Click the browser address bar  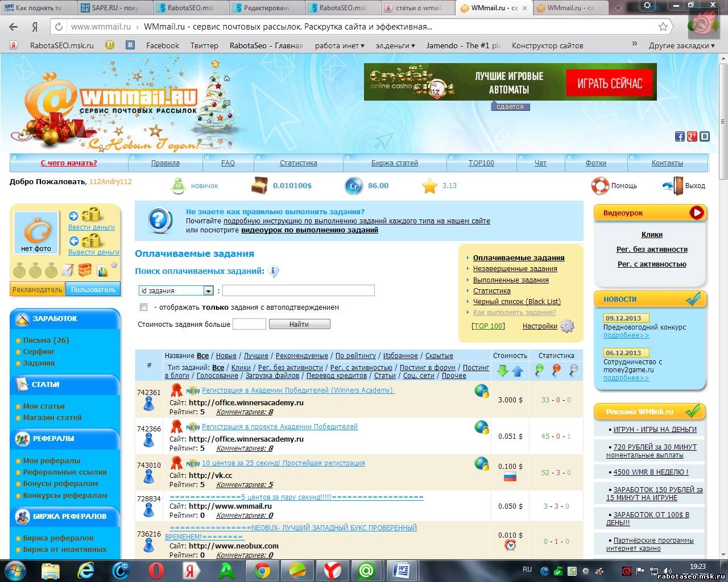point(361,27)
